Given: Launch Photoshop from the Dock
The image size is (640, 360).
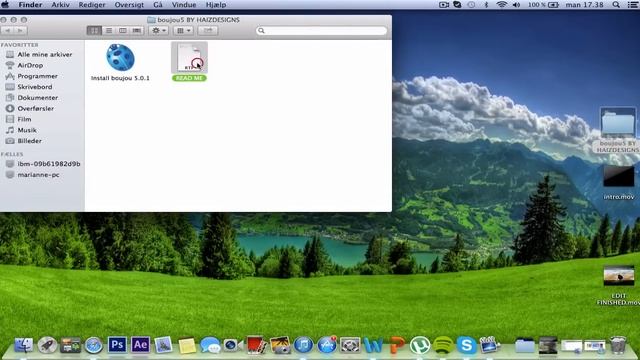Looking at the screenshot, I should click(117, 345).
